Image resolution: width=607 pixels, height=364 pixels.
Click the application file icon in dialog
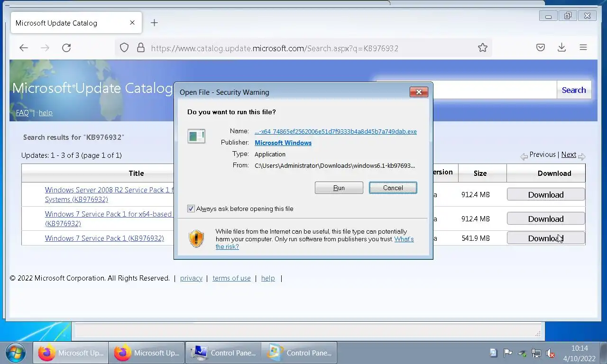[x=196, y=136]
